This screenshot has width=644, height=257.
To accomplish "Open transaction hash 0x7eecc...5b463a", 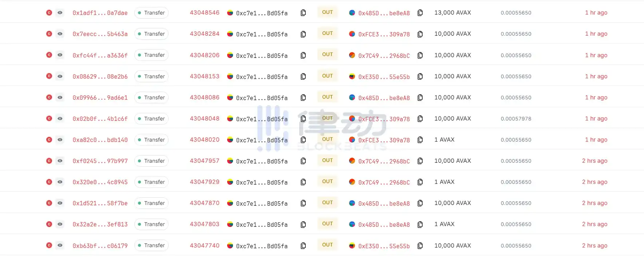I will click(100, 34).
